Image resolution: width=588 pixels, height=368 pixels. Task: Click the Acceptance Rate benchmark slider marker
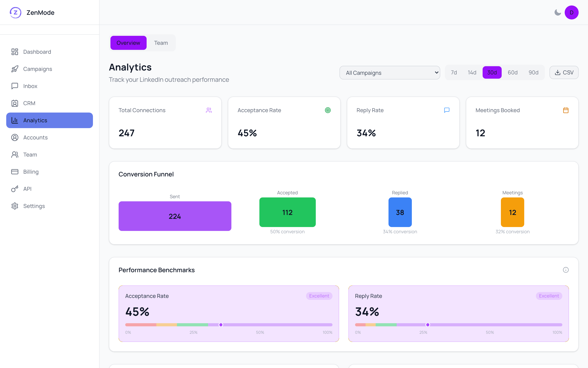tap(221, 325)
